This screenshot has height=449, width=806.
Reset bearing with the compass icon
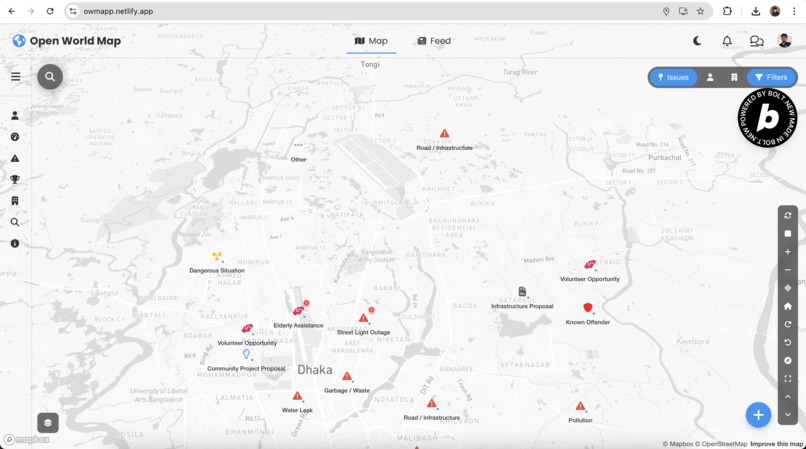pos(787,361)
